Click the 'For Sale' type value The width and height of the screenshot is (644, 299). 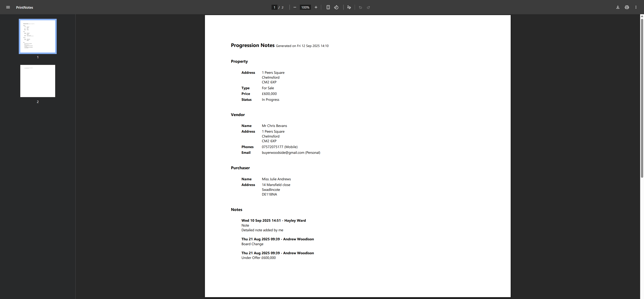pyautogui.click(x=268, y=88)
